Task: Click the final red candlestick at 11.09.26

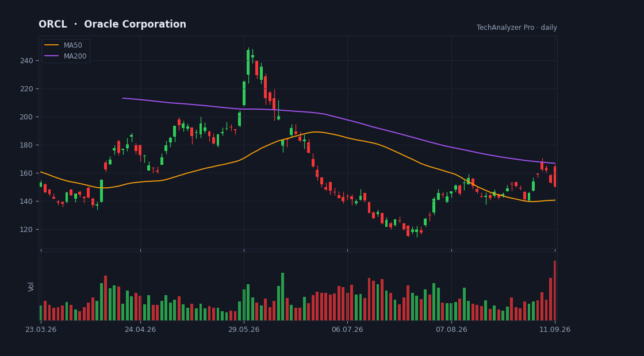Action: tap(555, 176)
